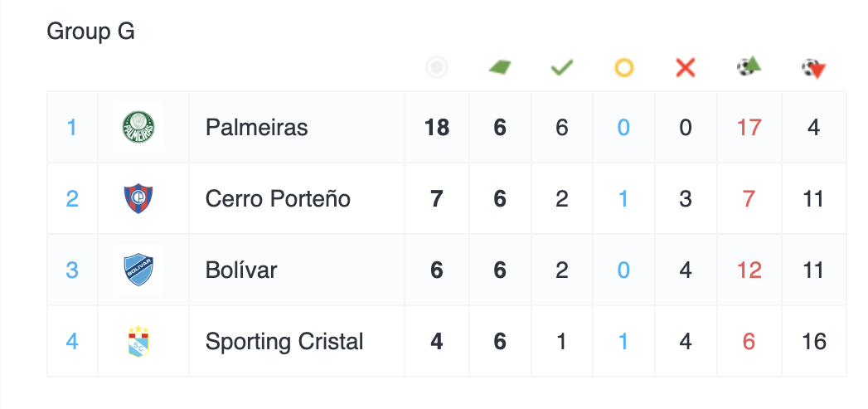
Task: Select the Sporting Cristal team name
Action: (x=284, y=342)
